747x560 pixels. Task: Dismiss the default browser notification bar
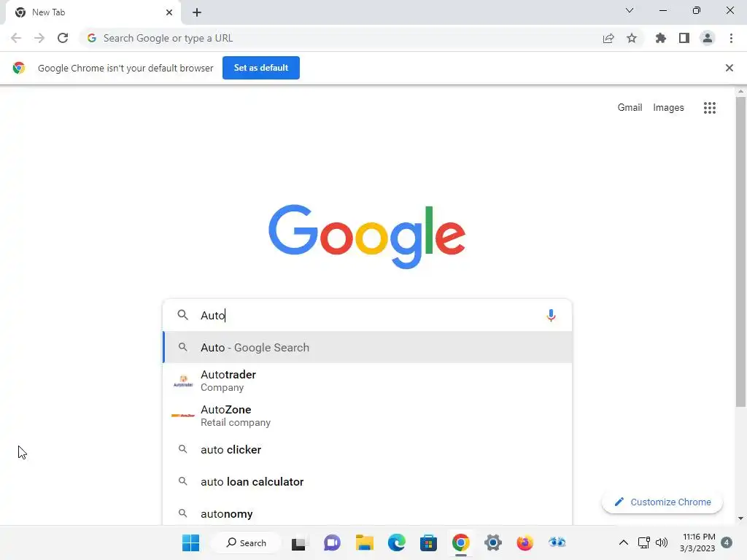729,68
